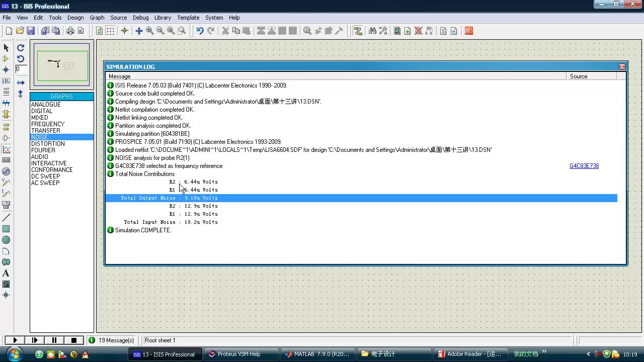This screenshot has height=362, width=644.
Task: Remove the current sheet
Action: point(418,31)
